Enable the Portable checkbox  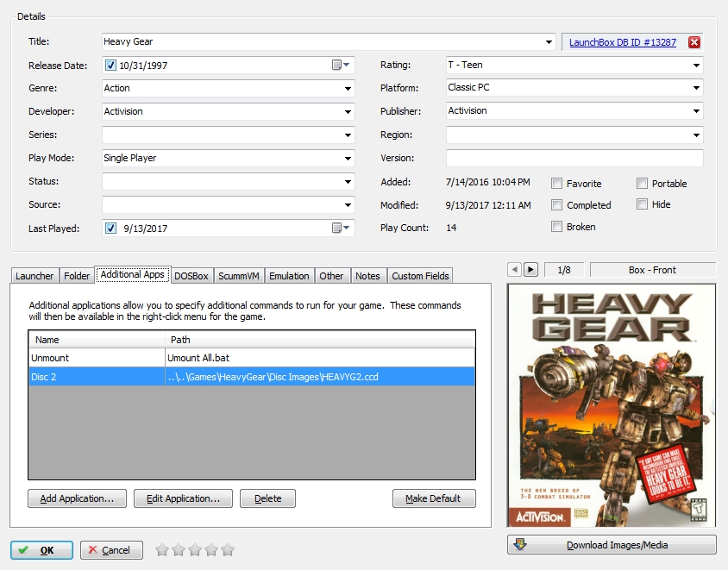tap(642, 184)
